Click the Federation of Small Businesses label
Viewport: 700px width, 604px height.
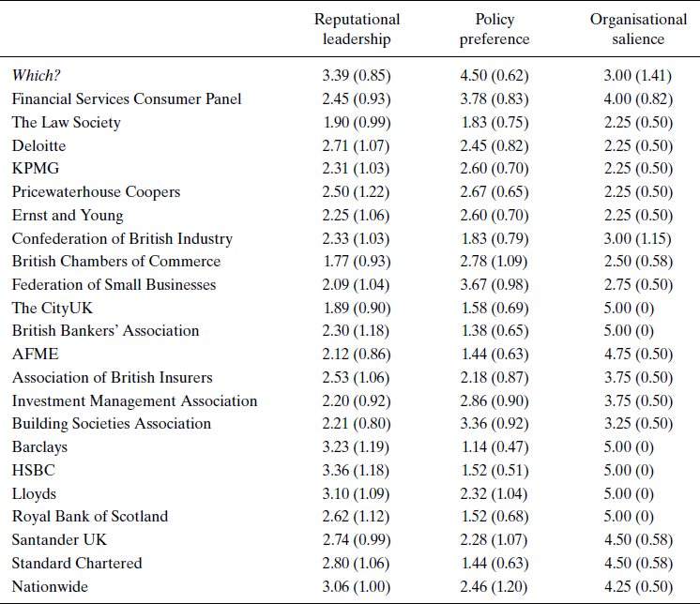point(114,284)
